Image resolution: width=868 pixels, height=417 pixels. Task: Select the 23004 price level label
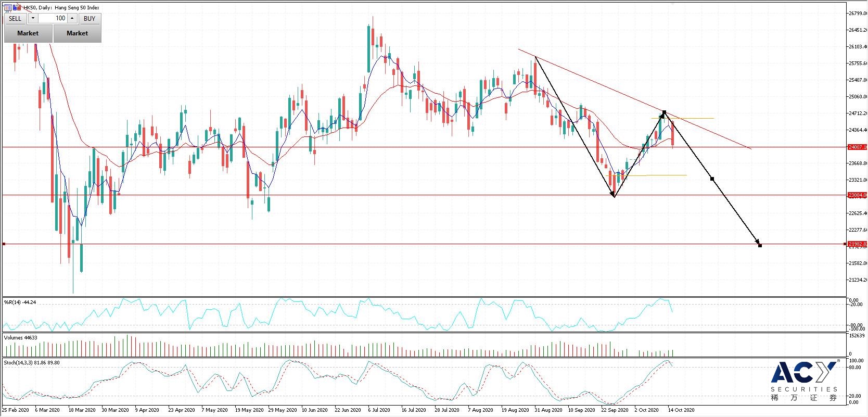[x=857, y=195]
